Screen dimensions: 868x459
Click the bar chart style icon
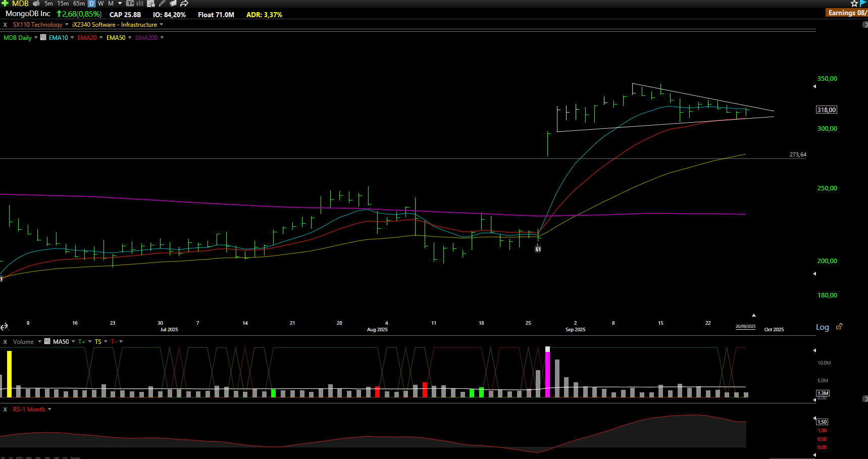click(140, 4)
